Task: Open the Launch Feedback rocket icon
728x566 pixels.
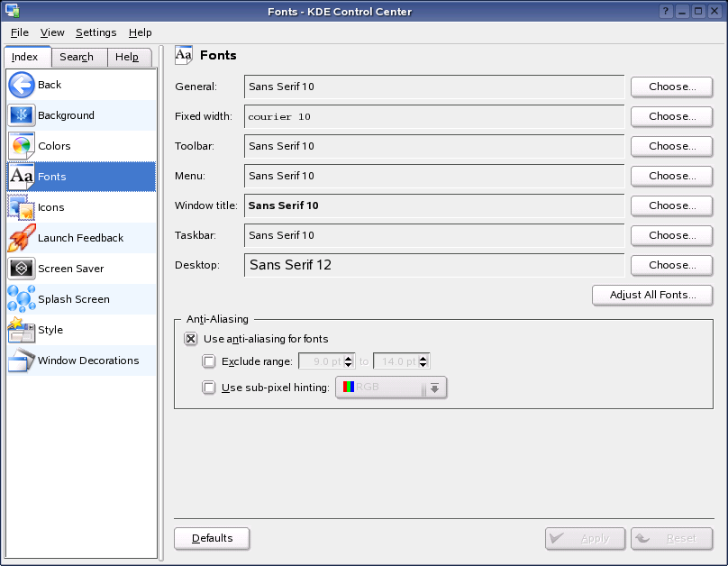Action: tap(22, 238)
